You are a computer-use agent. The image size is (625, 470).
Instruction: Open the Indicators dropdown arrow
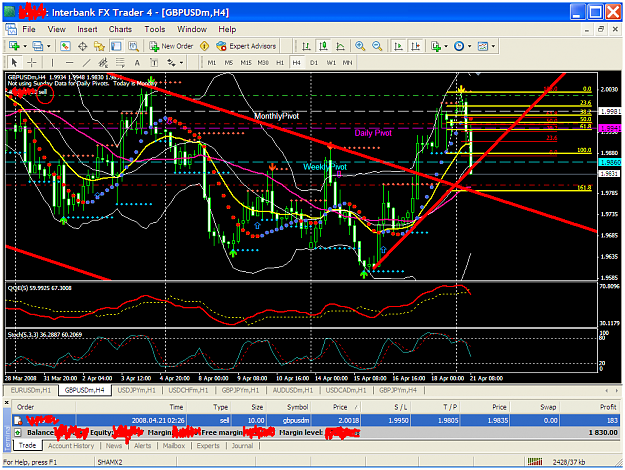(x=446, y=46)
